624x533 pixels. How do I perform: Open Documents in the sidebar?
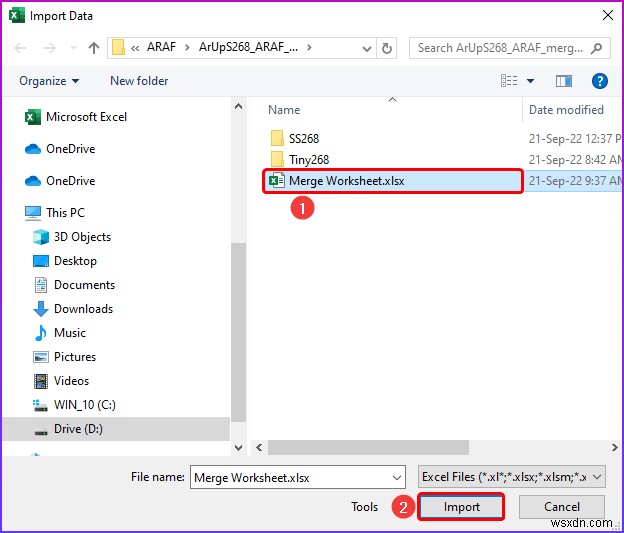coord(74,285)
